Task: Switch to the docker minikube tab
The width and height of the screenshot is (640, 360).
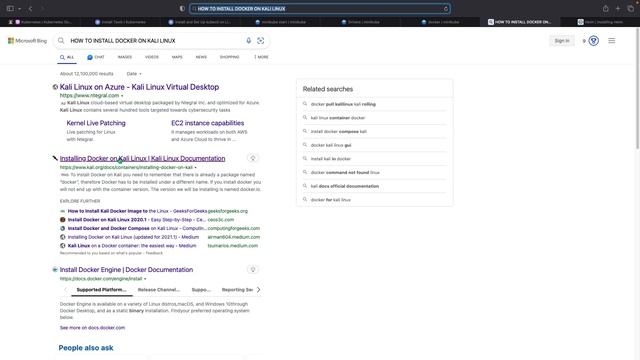Action: click(x=440, y=22)
